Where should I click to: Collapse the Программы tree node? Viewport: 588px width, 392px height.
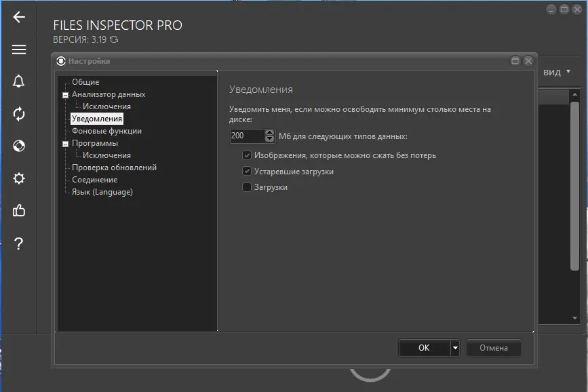65,144
